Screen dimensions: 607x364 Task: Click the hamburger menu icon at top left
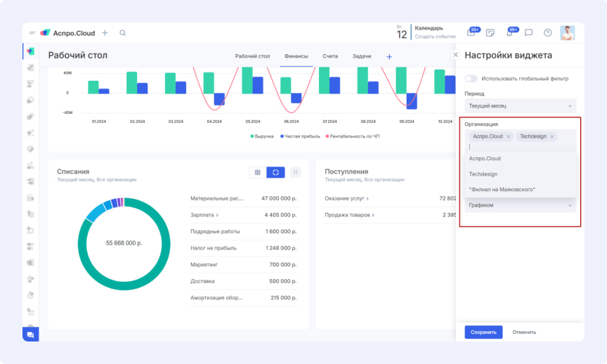pos(32,33)
